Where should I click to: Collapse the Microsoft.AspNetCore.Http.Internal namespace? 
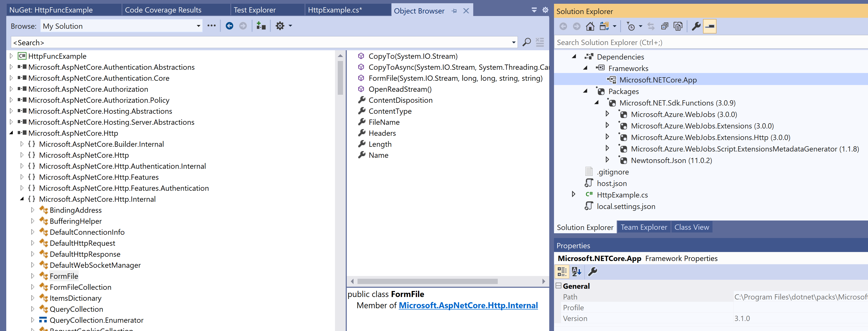click(21, 199)
